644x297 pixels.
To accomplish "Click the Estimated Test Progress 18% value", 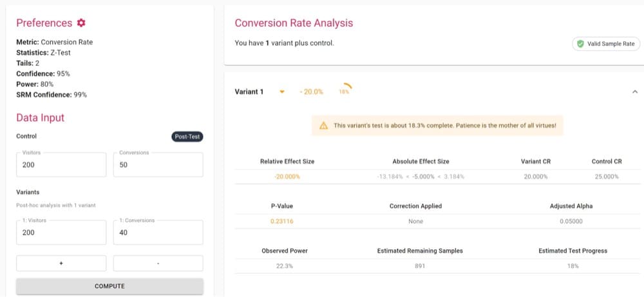I will (573, 266).
